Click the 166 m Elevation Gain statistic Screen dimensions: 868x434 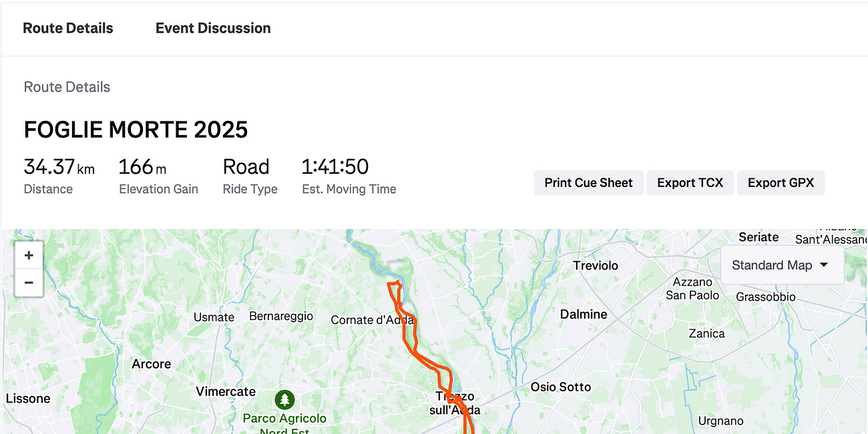pos(158,175)
